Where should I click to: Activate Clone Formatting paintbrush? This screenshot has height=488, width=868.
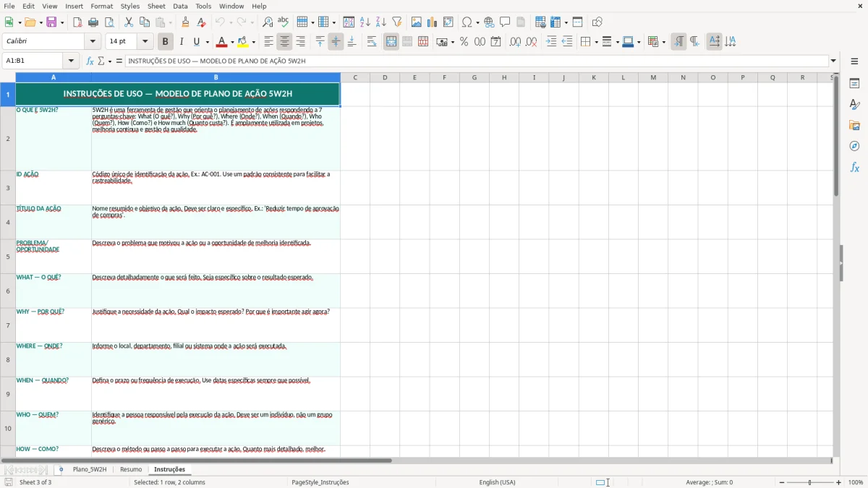(185, 22)
